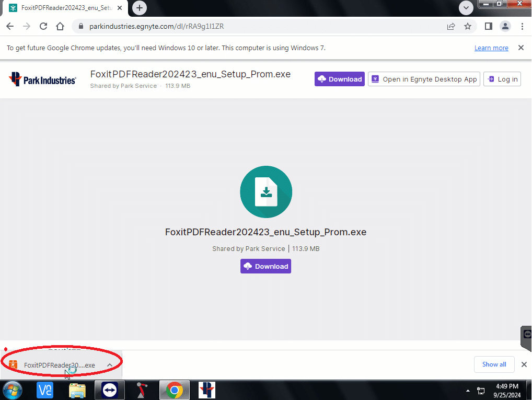
Task: Click the centered Download button below file name
Action: point(265,266)
